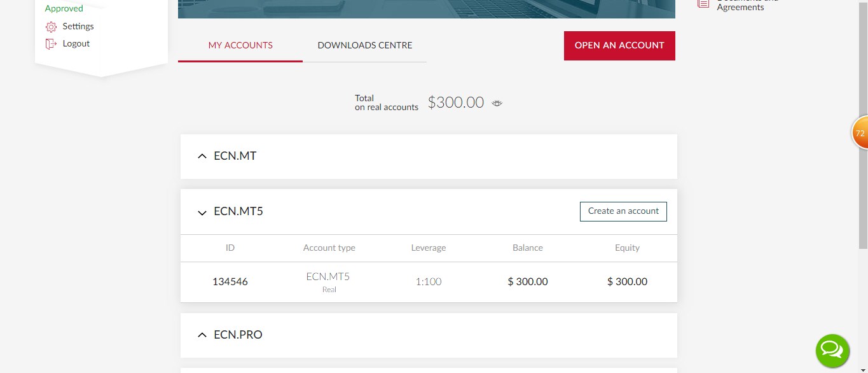Click the ECN.PRO heading
This screenshot has width=868, height=373.
pos(238,335)
